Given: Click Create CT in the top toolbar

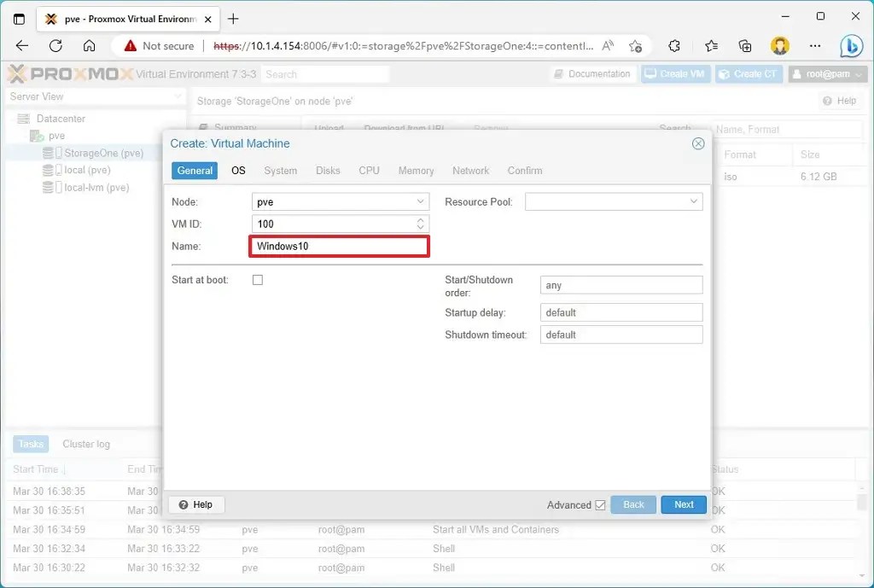Looking at the screenshot, I should pyautogui.click(x=749, y=73).
